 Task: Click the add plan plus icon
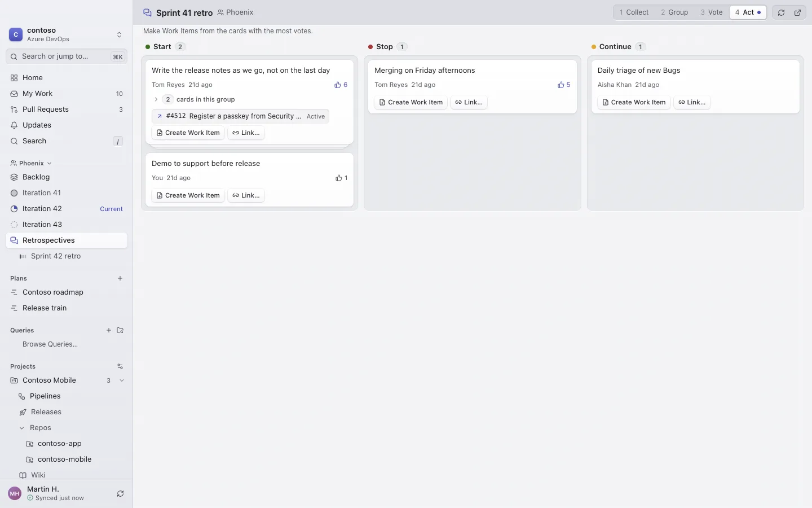point(120,278)
